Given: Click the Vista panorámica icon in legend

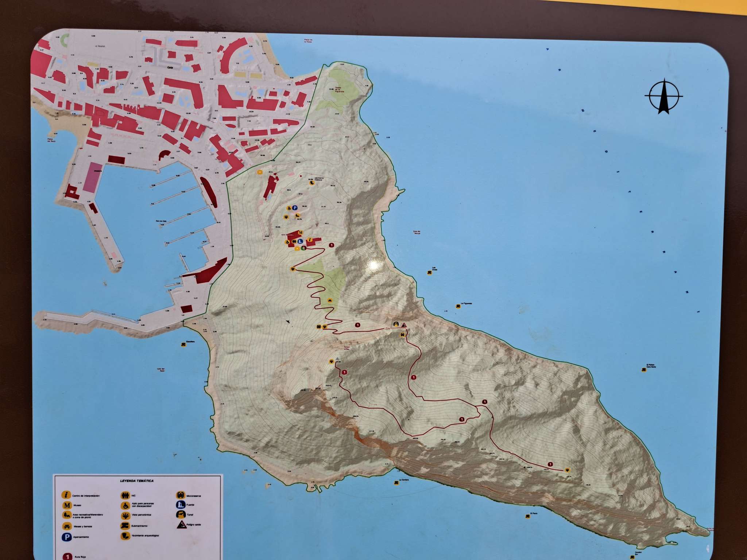Looking at the screenshot, I should point(125,515).
